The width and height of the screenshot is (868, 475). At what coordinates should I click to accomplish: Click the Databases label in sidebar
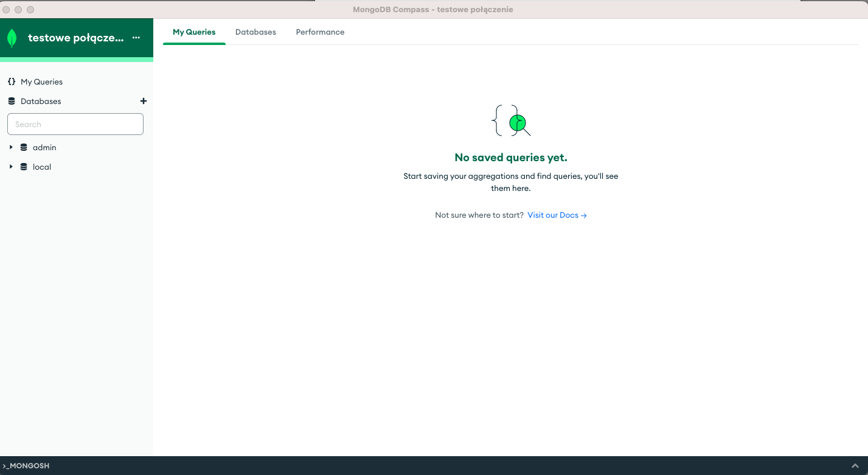click(x=41, y=101)
